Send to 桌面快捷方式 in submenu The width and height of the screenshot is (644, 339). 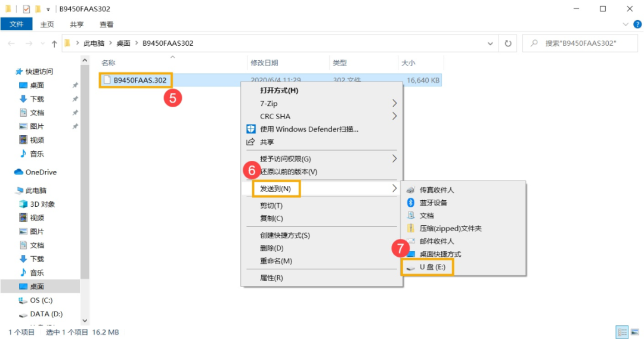point(440,254)
